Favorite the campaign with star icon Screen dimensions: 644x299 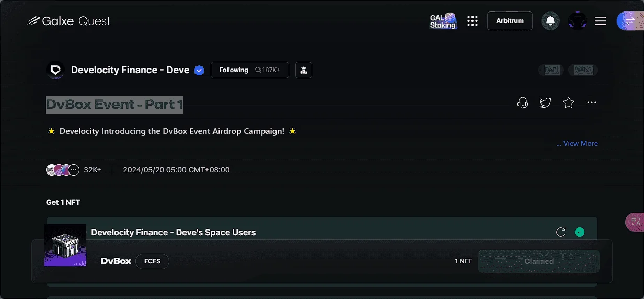point(569,102)
